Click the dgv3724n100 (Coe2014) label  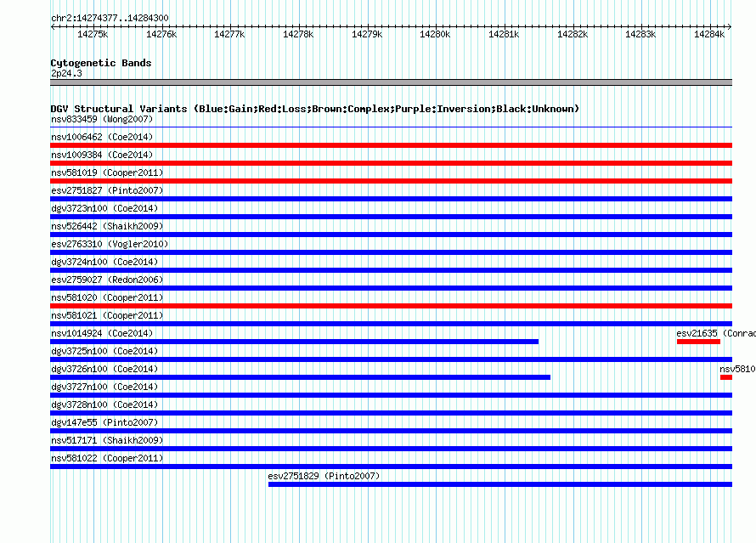(x=104, y=262)
